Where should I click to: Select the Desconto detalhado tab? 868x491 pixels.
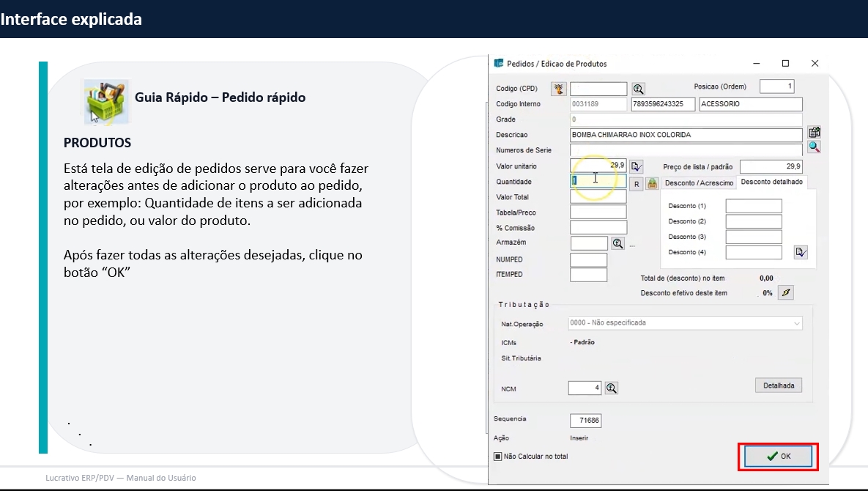coord(771,182)
